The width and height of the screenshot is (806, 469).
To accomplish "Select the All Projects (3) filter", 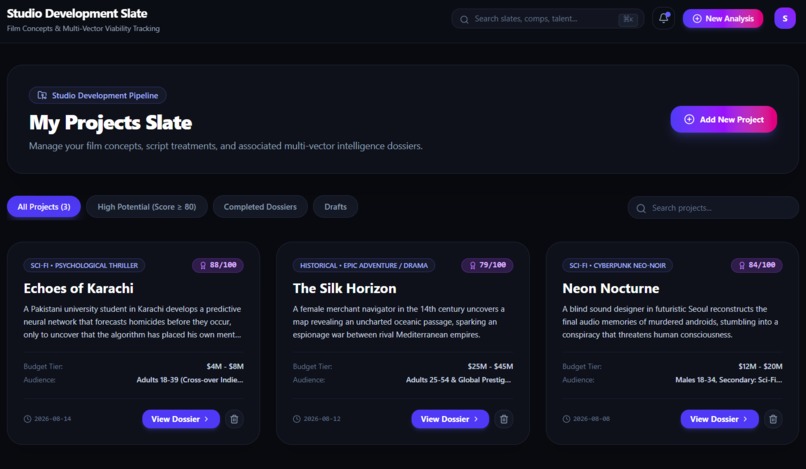I will pos(44,207).
